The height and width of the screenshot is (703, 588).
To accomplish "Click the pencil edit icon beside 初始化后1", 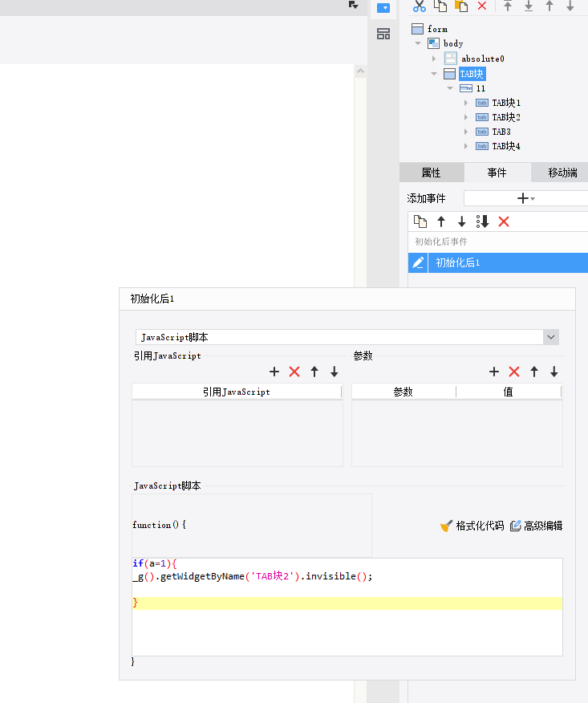I will 417,263.
